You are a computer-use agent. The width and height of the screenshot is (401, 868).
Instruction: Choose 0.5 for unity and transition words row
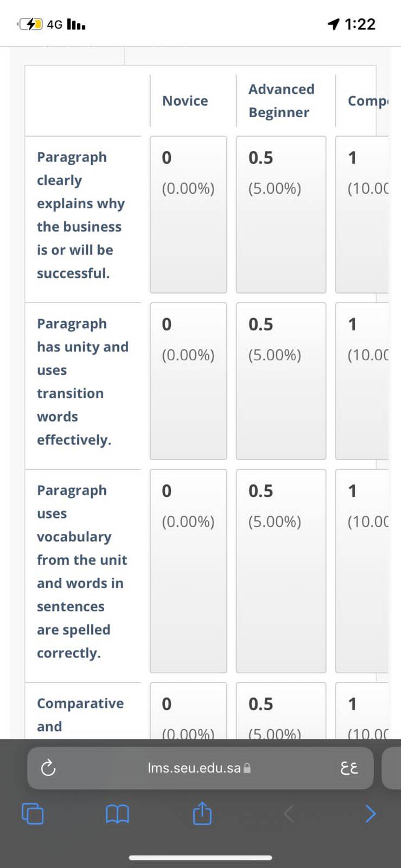pos(281,381)
